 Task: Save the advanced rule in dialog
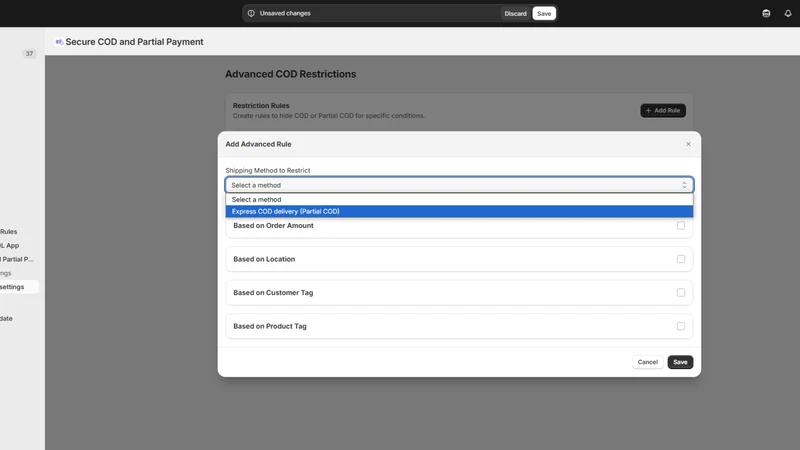click(680, 362)
